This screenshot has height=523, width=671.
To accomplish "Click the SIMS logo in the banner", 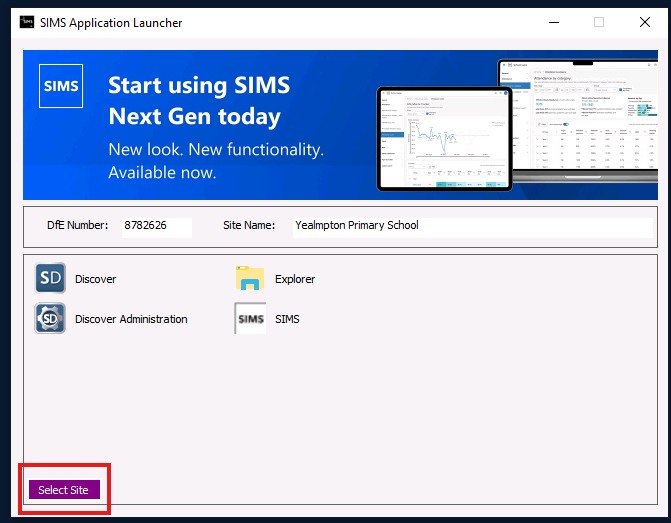I will [x=61, y=86].
